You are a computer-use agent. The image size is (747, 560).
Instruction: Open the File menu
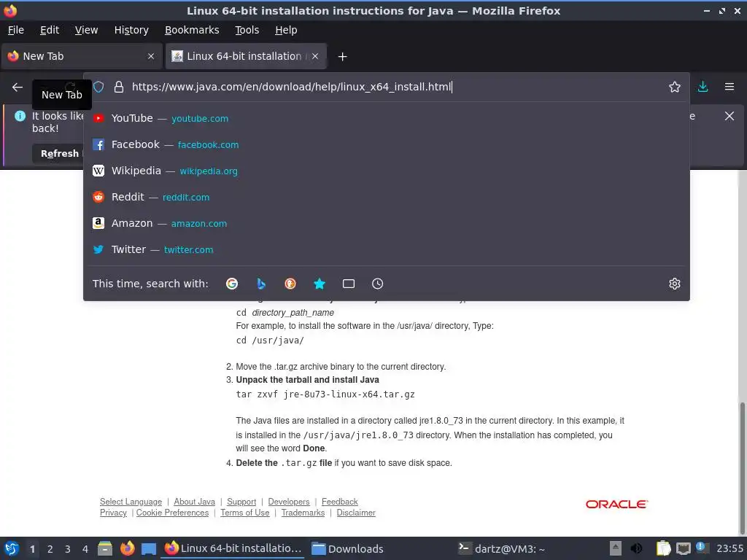point(16,30)
